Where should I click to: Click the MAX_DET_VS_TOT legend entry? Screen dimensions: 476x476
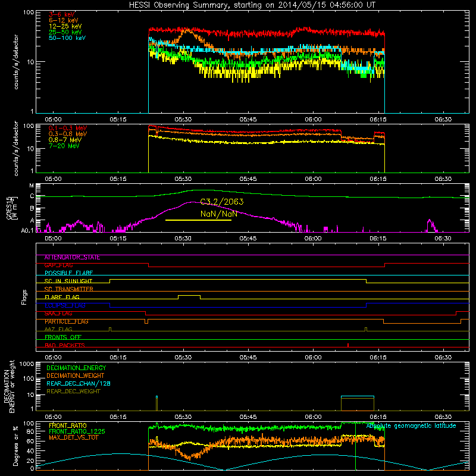coord(73,437)
